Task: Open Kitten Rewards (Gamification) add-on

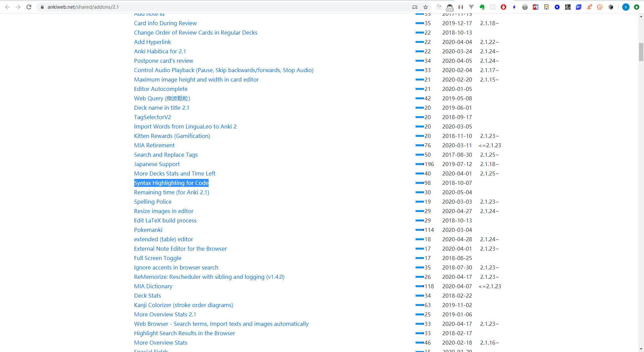Action: coord(172,136)
